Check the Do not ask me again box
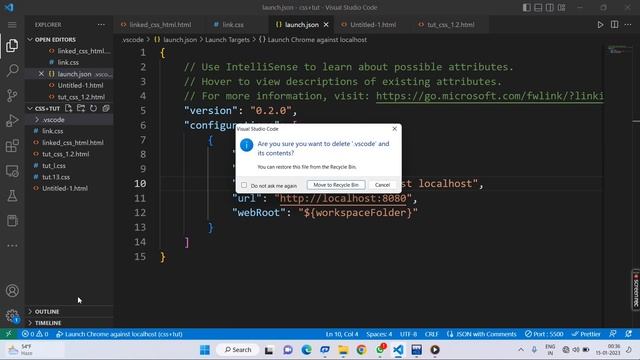The image size is (640, 360). click(244, 185)
